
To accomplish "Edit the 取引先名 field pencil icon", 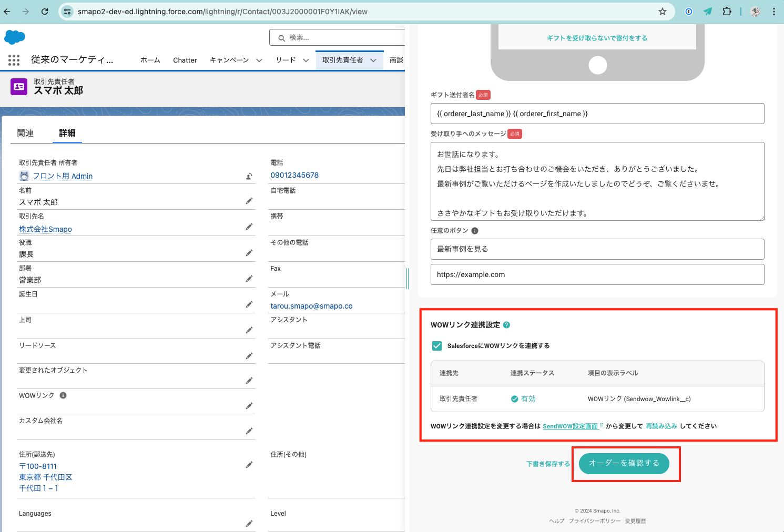I will 249,227.
